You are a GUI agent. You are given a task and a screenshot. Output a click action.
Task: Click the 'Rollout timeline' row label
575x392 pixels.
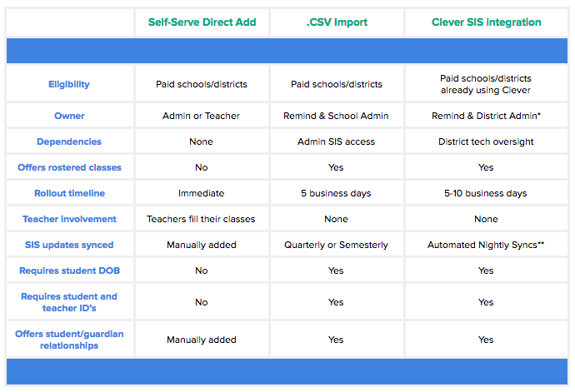pos(70,193)
